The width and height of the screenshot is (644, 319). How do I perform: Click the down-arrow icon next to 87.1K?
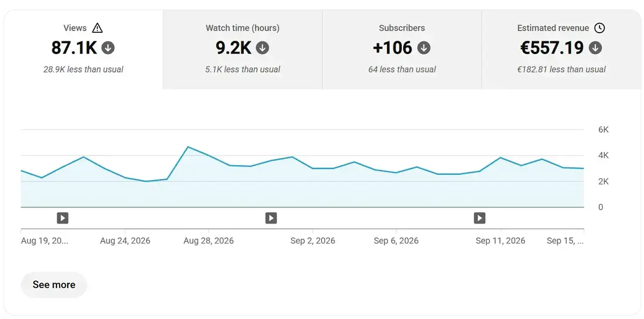tap(108, 48)
